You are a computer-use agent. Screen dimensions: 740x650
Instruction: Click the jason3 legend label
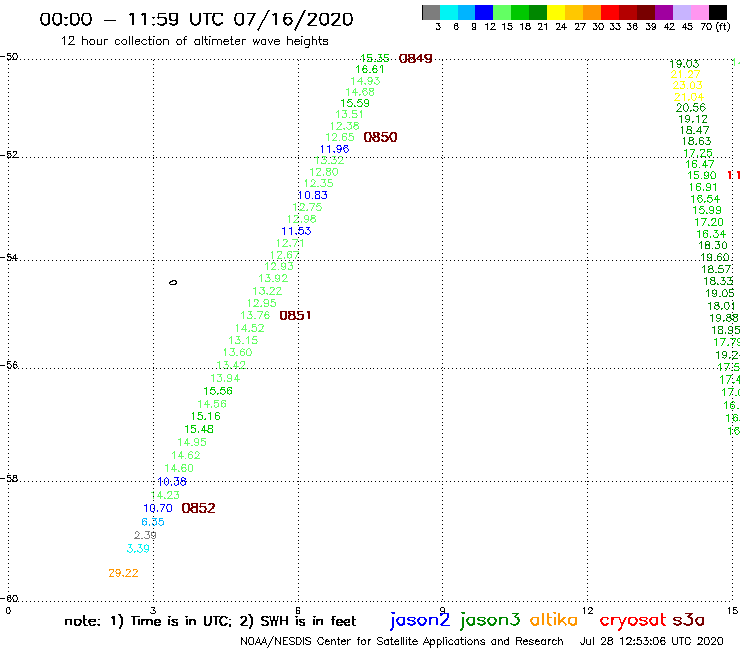pyautogui.click(x=490, y=620)
